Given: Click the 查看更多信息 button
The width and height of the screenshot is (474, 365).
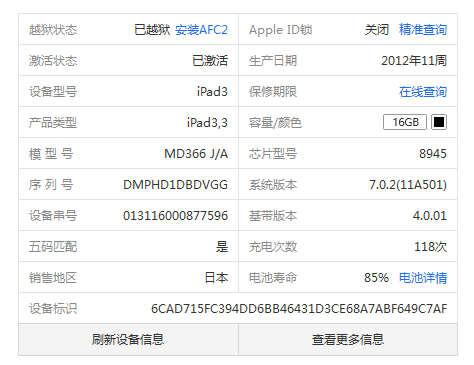Looking at the screenshot, I should coord(348,339).
